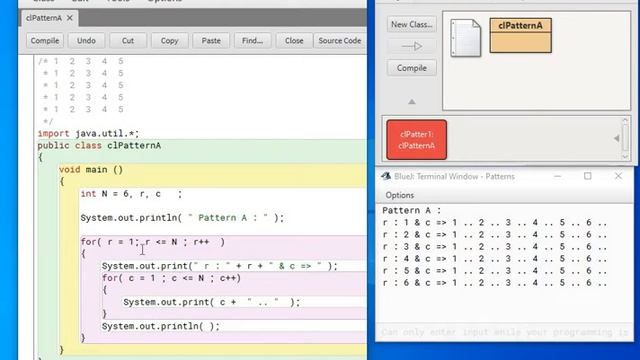This screenshot has height=360, width=640.
Task: Click 'public class clPatternA' line
Action: (99, 146)
